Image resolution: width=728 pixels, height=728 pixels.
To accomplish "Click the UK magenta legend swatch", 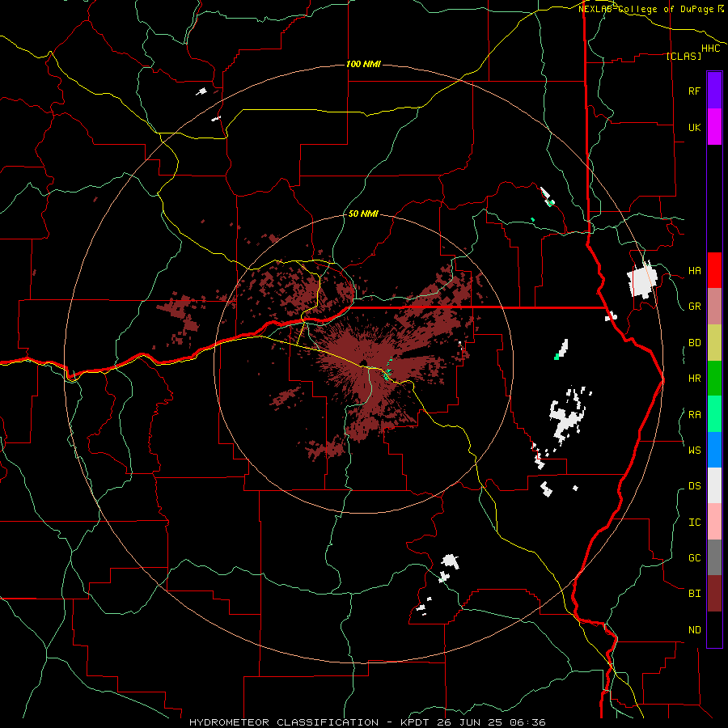I will (x=714, y=127).
